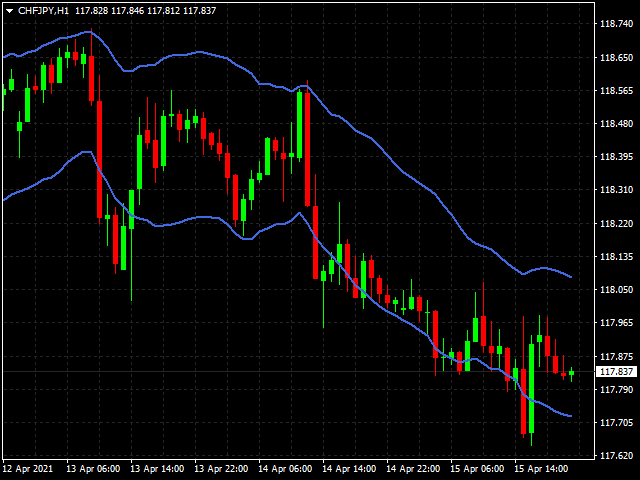Click the 117.705 price axis label
This screenshot has height=480, width=640.
[x=616, y=423]
